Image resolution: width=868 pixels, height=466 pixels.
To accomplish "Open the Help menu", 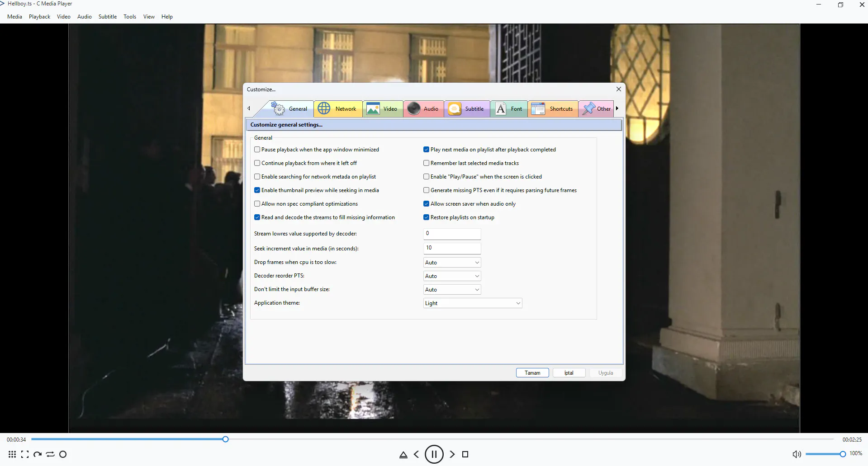I will click(x=167, y=17).
